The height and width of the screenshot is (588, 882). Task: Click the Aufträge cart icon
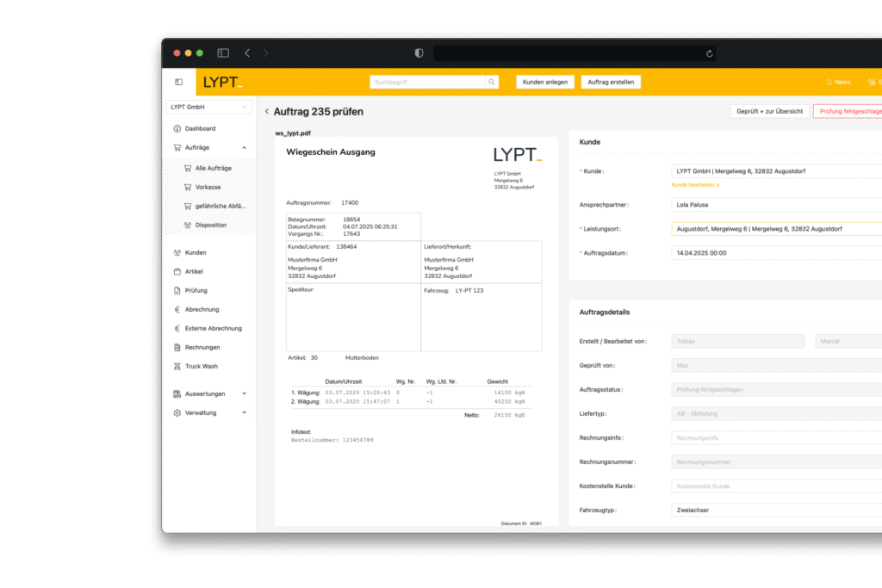click(x=177, y=148)
